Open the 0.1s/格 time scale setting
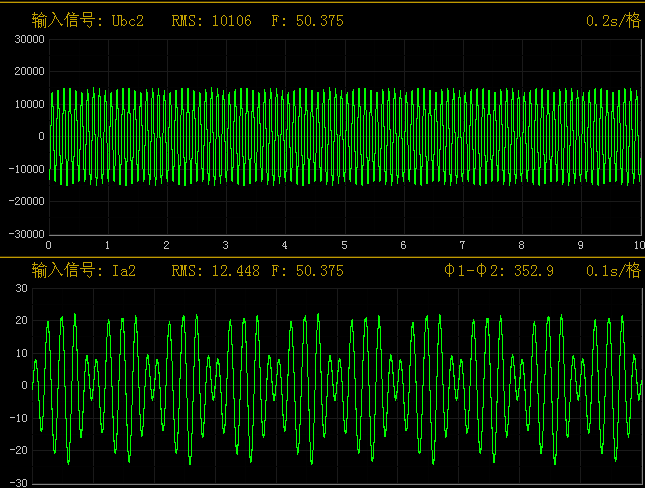 pos(613,270)
